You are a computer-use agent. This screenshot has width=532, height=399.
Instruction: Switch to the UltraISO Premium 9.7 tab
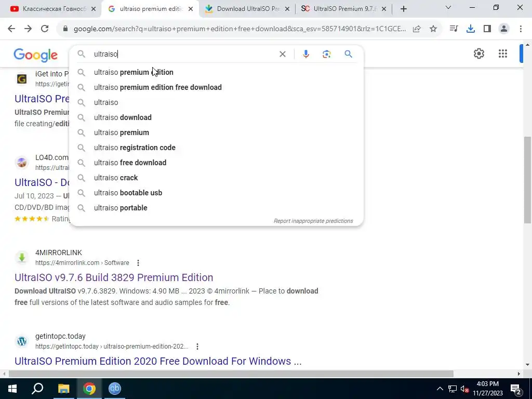(x=343, y=9)
